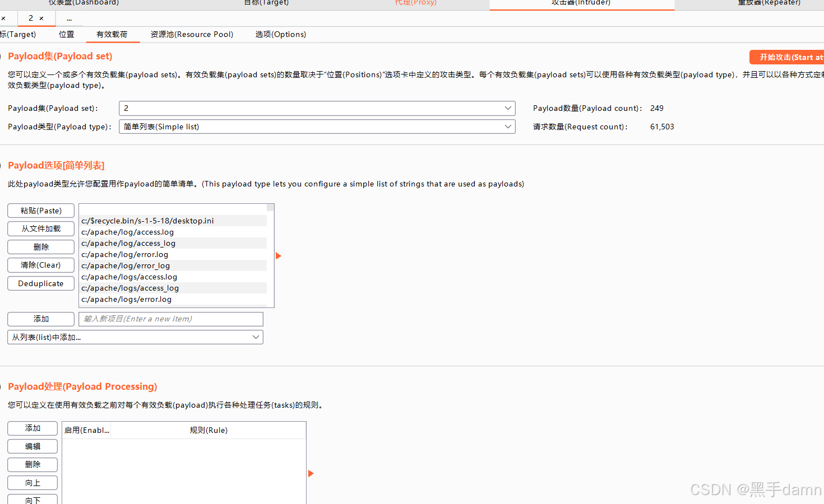Screen dimensions: 824x504
Task: Switch to the 代理(Proxy) tab
Action: [x=415, y=3]
